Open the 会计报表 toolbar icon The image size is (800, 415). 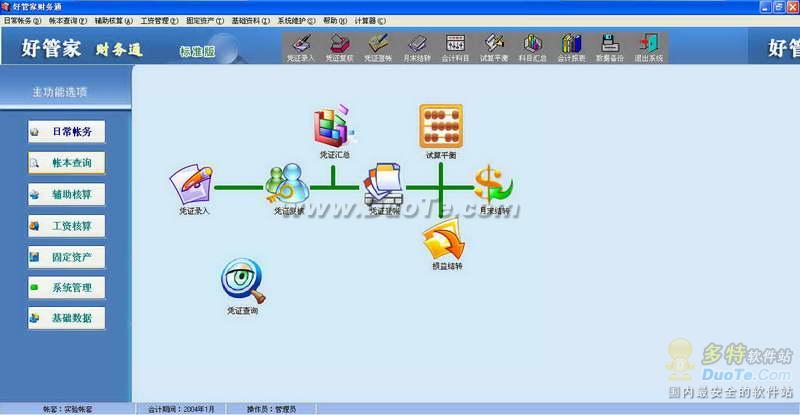[x=571, y=48]
